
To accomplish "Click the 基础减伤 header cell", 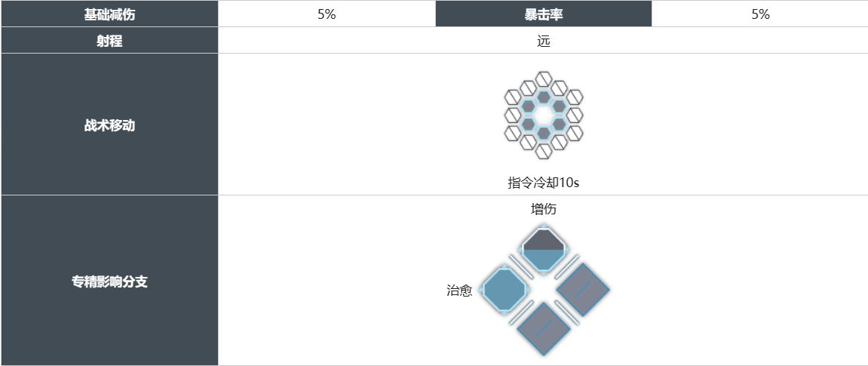I will 109,14.
